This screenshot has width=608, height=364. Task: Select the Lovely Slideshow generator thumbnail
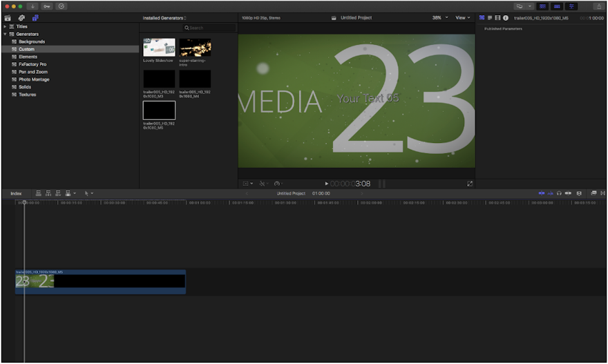click(x=159, y=47)
